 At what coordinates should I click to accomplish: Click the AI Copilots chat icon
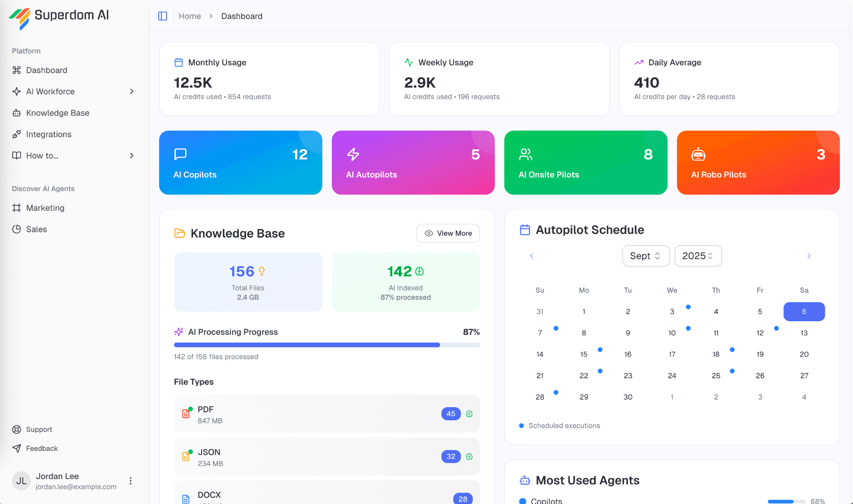coord(181,155)
